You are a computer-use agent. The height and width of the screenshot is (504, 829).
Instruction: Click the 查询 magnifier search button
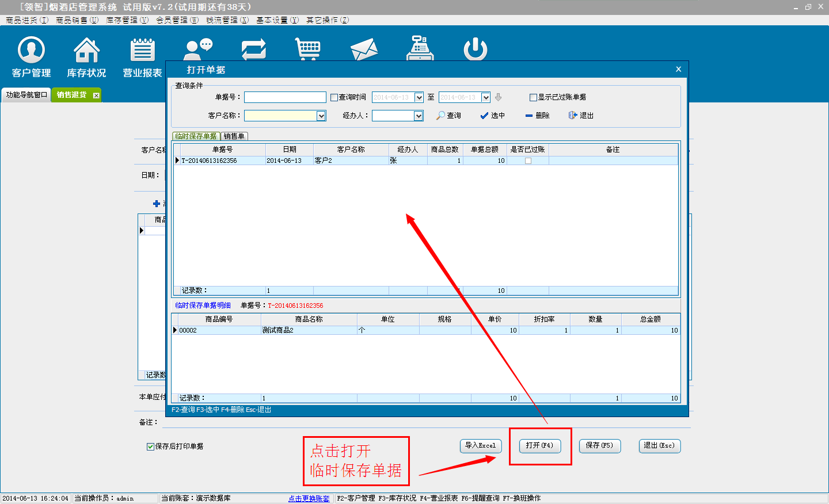point(448,116)
